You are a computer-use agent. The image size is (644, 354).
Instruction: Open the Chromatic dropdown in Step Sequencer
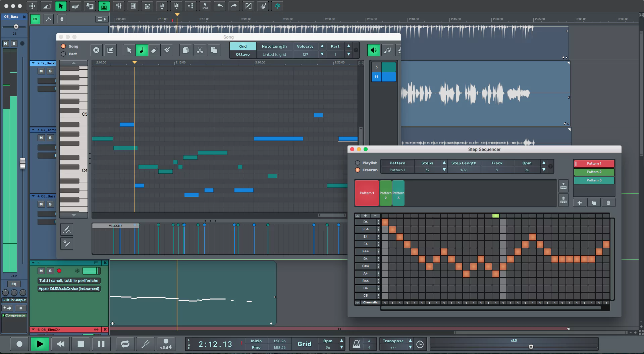coord(370,302)
